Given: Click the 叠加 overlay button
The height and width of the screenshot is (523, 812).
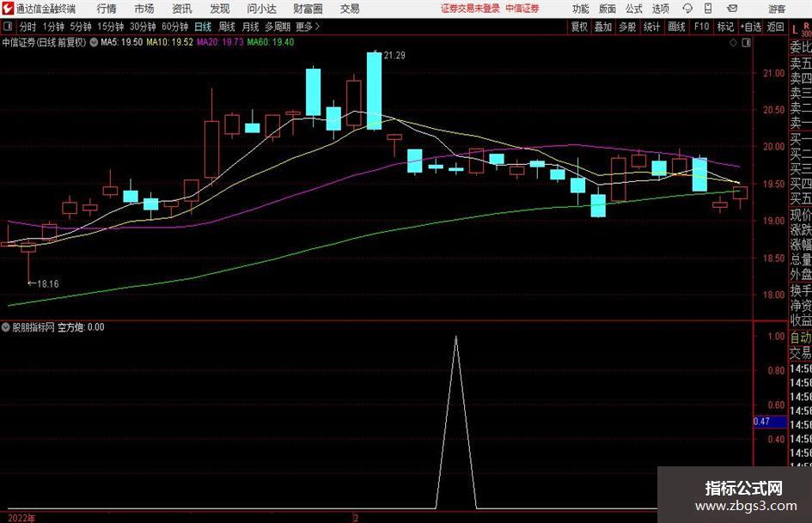Looking at the screenshot, I should pos(603,27).
